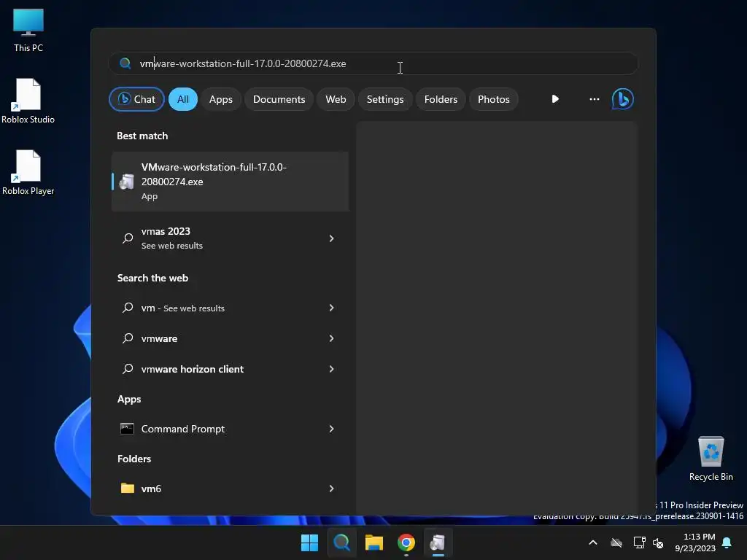Expand the vmas 2023 result chevron
Screen dimensions: 747x560
pos(332,238)
